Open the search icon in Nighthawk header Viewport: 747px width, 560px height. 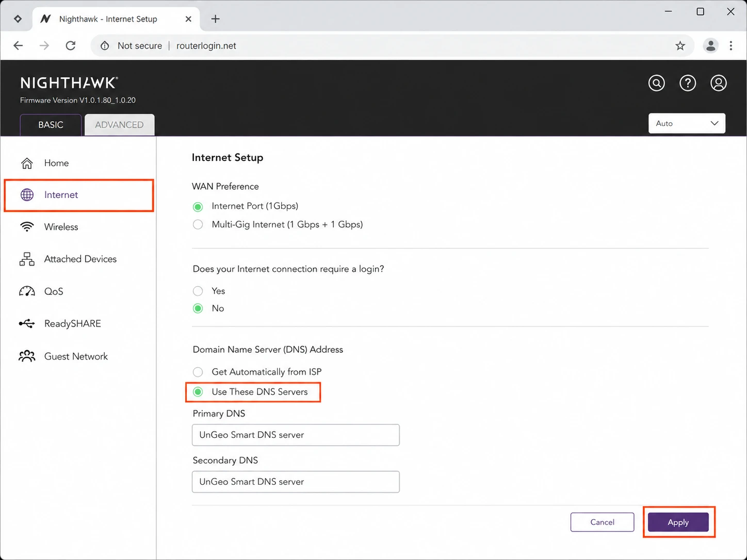pos(656,83)
